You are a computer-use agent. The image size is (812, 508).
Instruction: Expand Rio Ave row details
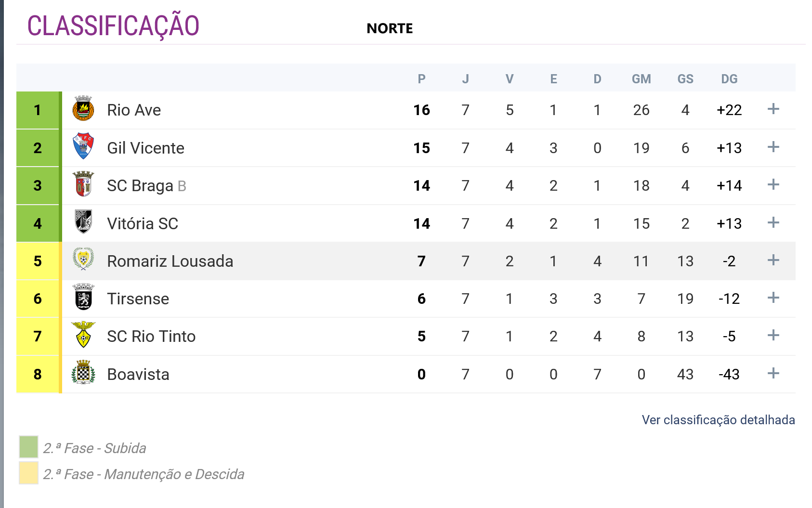(x=773, y=109)
